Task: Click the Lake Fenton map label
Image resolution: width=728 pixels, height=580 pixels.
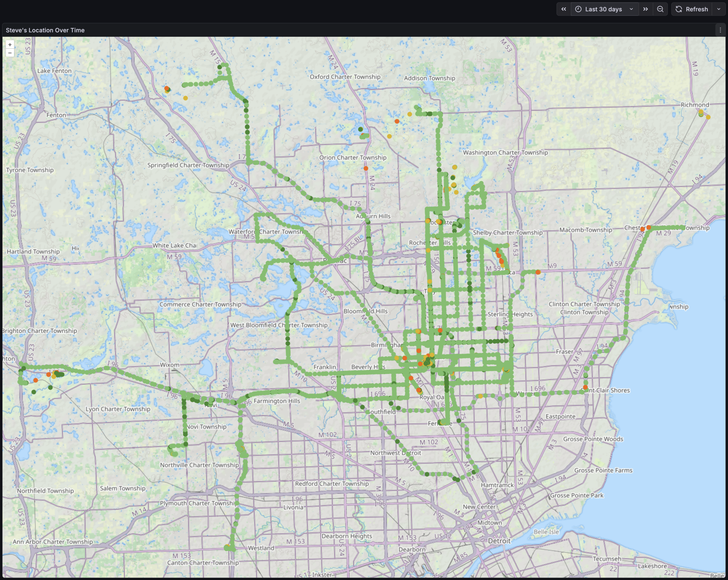Action: click(54, 71)
